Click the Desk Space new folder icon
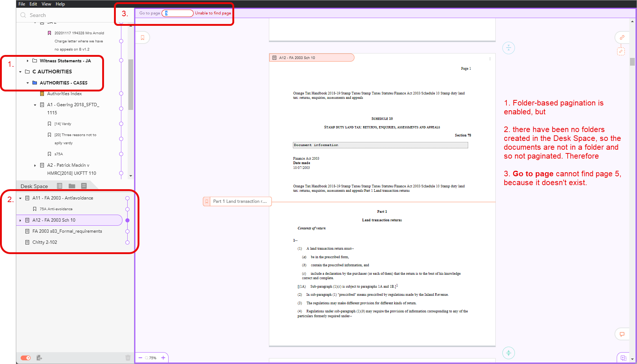 tap(72, 186)
